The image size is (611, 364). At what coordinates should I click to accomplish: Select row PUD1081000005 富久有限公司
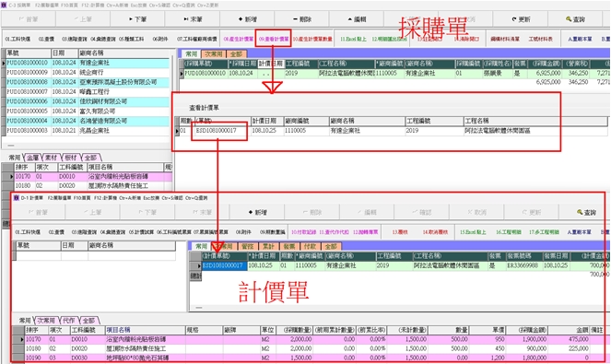click(x=88, y=112)
